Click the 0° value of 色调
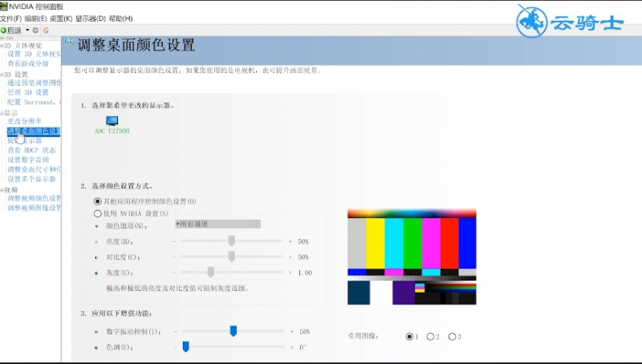This screenshot has height=364, width=642. (x=303, y=347)
